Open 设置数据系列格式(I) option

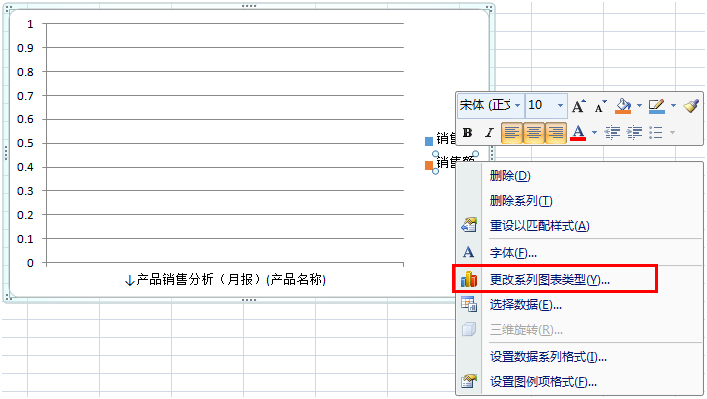click(548, 357)
